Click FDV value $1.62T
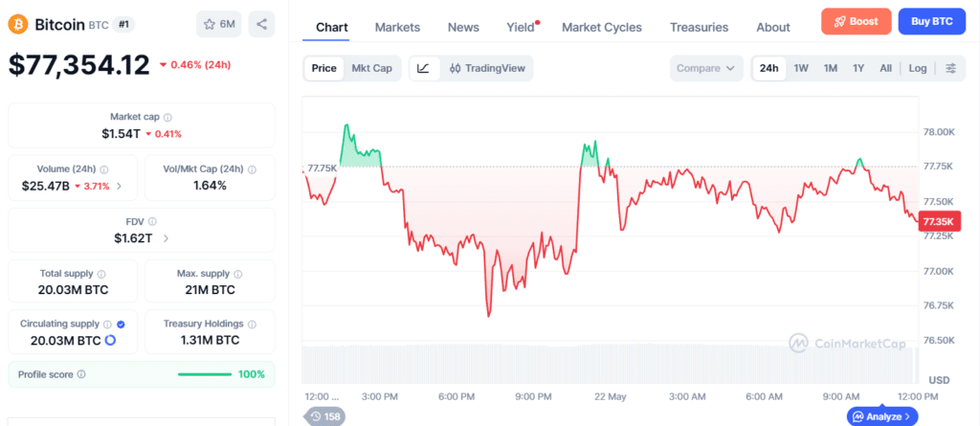This screenshot has width=980, height=426. (133, 237)
